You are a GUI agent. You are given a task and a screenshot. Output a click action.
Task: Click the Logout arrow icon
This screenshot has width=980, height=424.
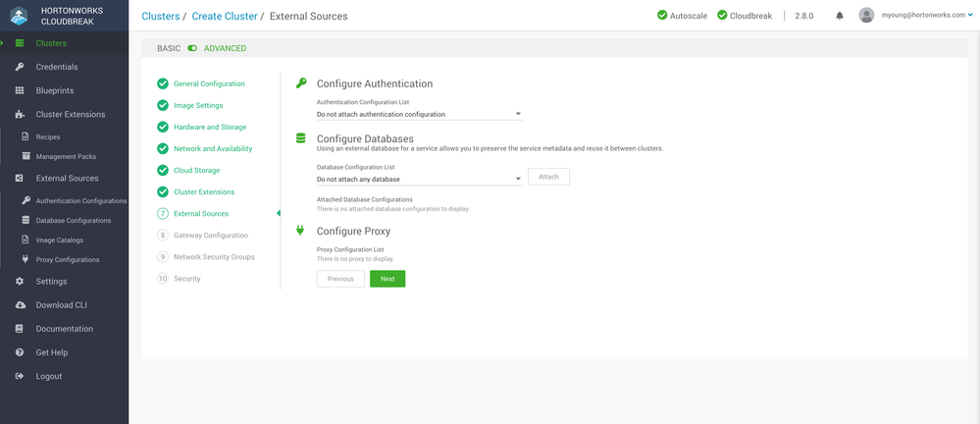20,376
